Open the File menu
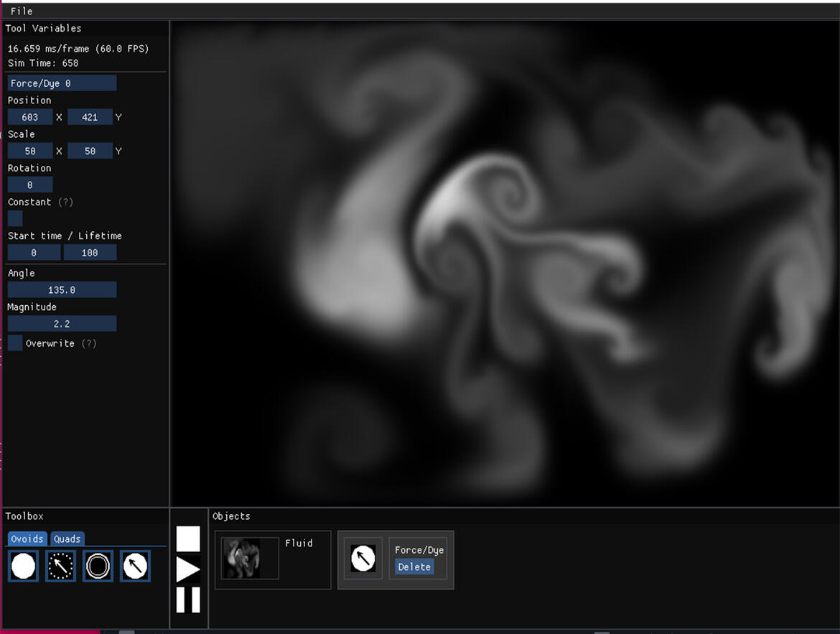This screenshot has width=840, height=634. tap(22, 11)
